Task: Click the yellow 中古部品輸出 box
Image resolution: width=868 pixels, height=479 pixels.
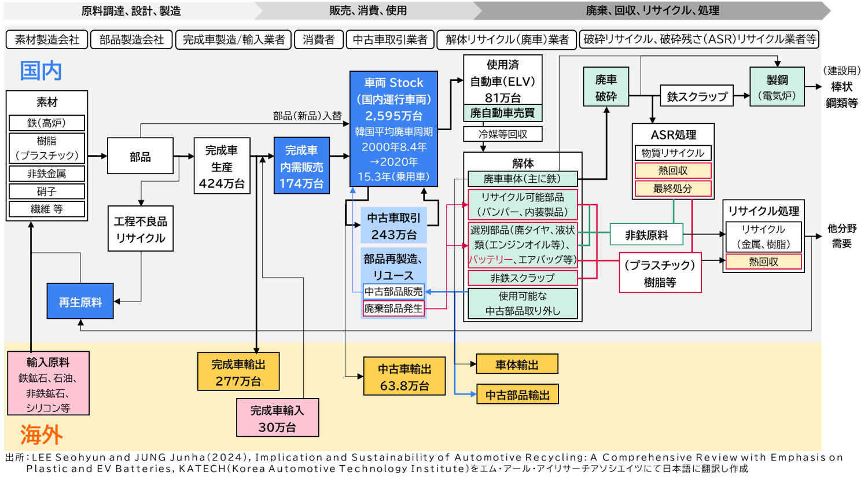Action: (517, 395)
